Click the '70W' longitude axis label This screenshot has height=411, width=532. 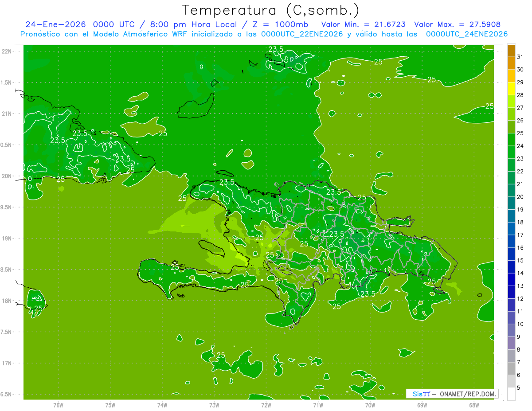[x=370, y=405]
